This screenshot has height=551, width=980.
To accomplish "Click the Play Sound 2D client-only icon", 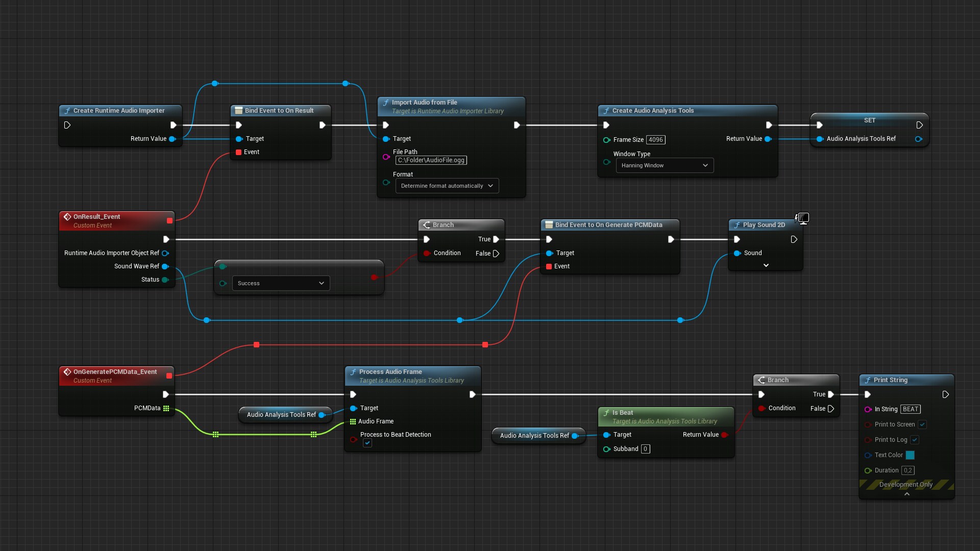I will [x=803, y=219].
